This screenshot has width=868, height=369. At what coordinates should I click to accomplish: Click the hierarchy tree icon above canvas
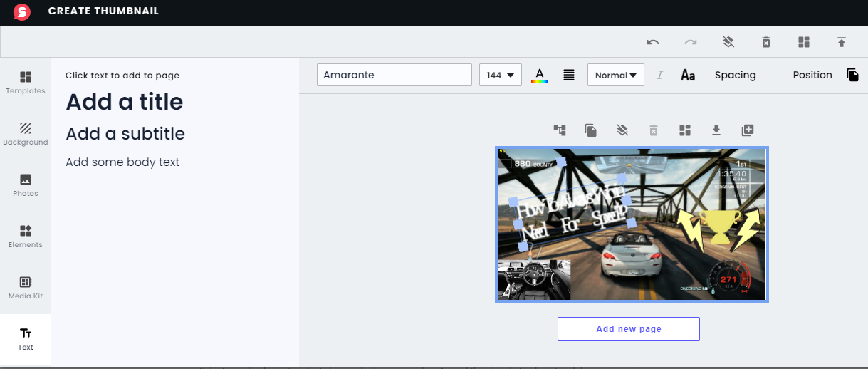coord(560,130)
